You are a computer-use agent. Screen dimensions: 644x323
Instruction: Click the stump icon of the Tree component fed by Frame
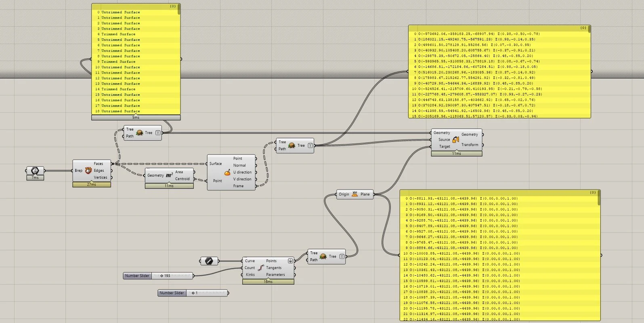pos(292,145)
